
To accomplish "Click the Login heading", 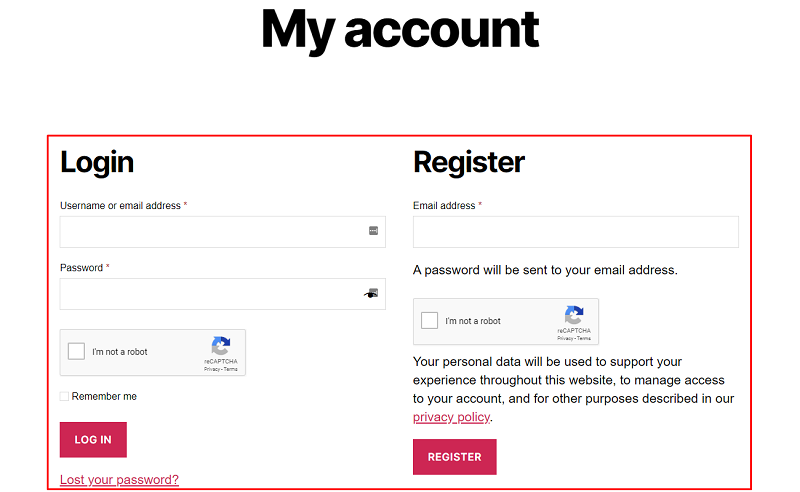I will coord(97,162).
